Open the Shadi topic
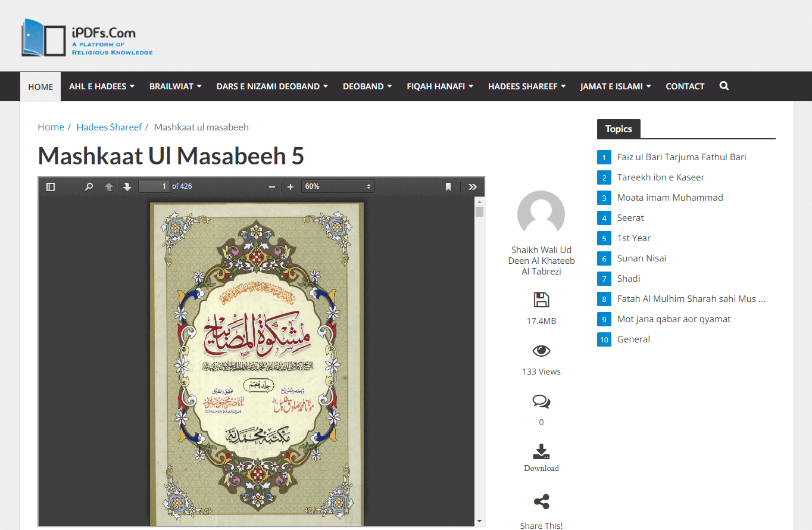The height and width of the screenshot is (530, 812). click(629, 279)
